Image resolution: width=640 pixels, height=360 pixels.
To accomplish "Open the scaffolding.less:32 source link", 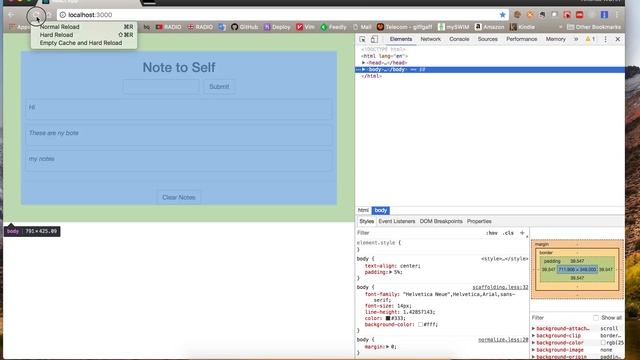I will (500, 287).
